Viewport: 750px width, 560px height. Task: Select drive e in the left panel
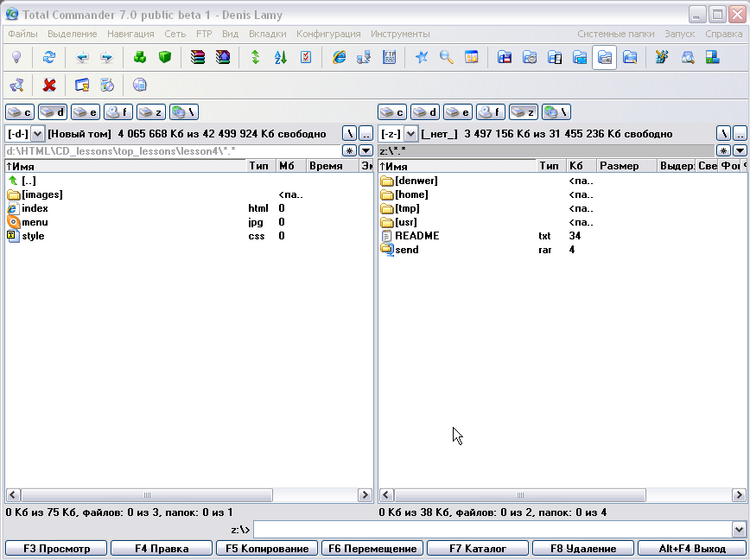click(86, 112)
